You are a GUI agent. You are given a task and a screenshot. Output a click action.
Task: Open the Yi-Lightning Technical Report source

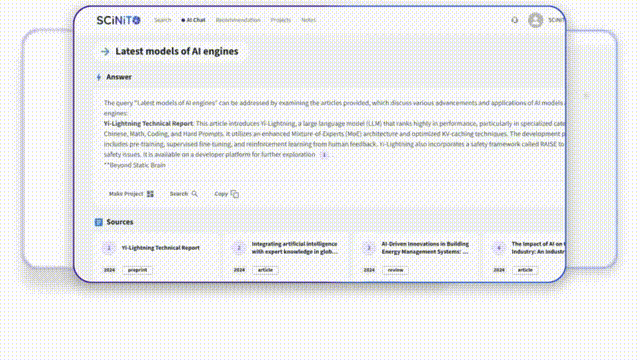click(x=161, y=248)
